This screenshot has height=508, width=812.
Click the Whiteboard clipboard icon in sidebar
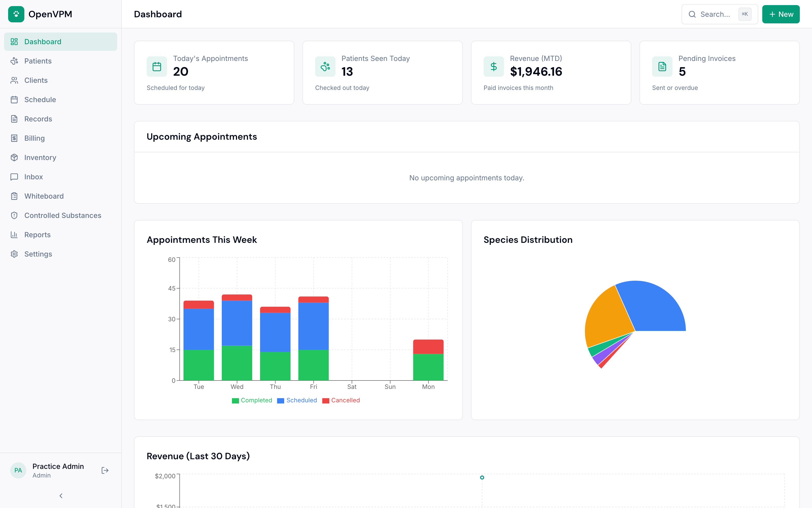(x=14, y=196)
